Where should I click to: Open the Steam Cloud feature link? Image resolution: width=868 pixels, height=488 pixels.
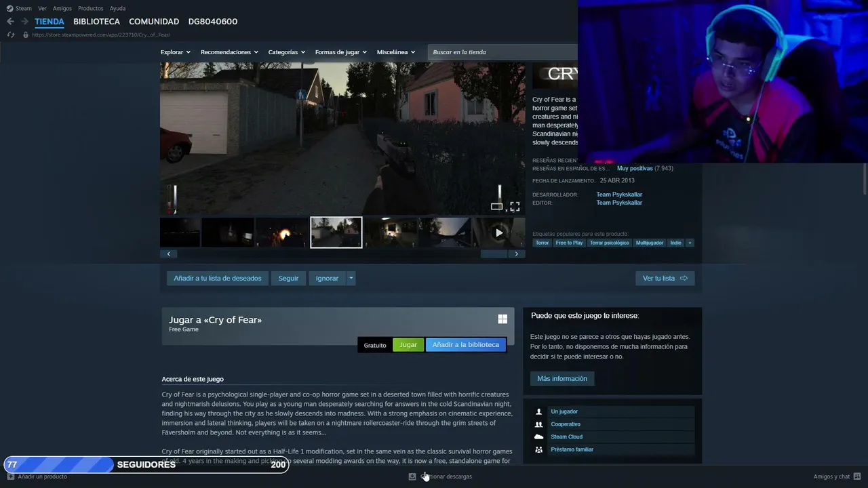(x=566, y=436)
